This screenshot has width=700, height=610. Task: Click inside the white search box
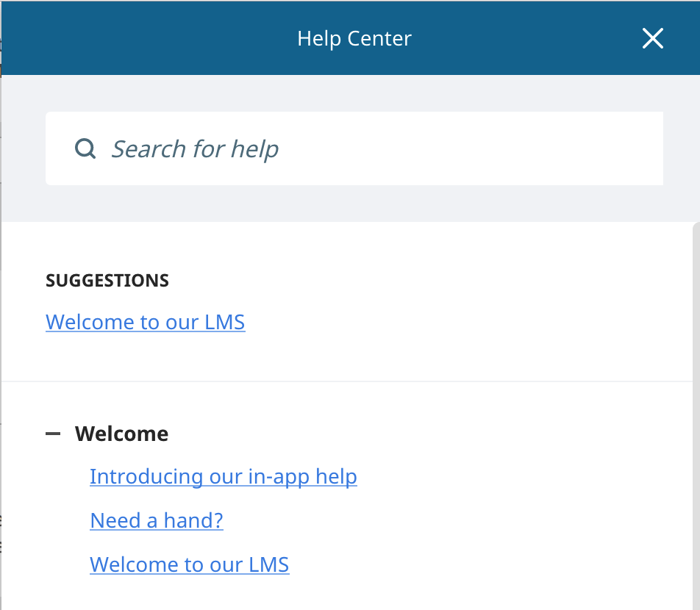pyautogui.click(x=354, y=148)
